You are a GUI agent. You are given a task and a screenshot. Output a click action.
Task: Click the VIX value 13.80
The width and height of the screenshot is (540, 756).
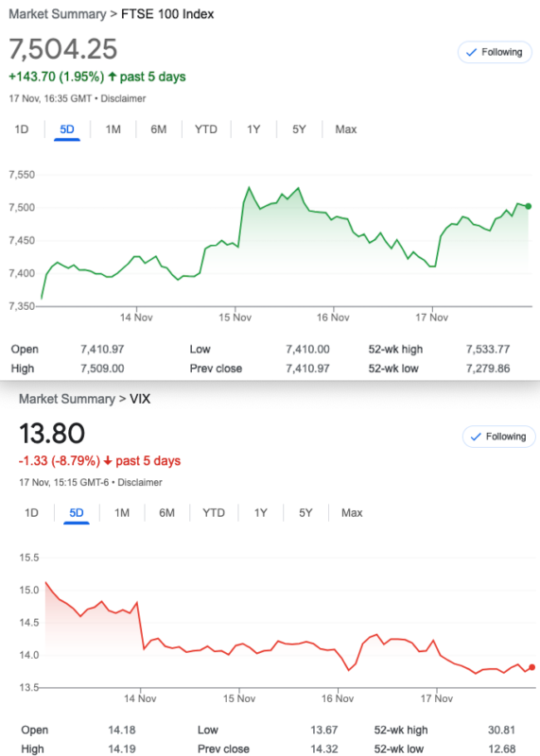(52, 433)
